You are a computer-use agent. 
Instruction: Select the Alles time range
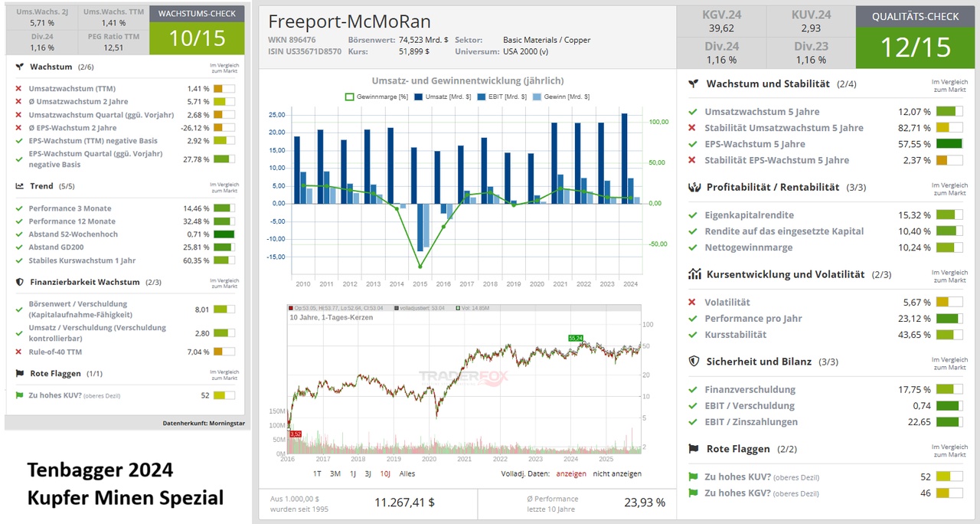click(x=407, y=473)
